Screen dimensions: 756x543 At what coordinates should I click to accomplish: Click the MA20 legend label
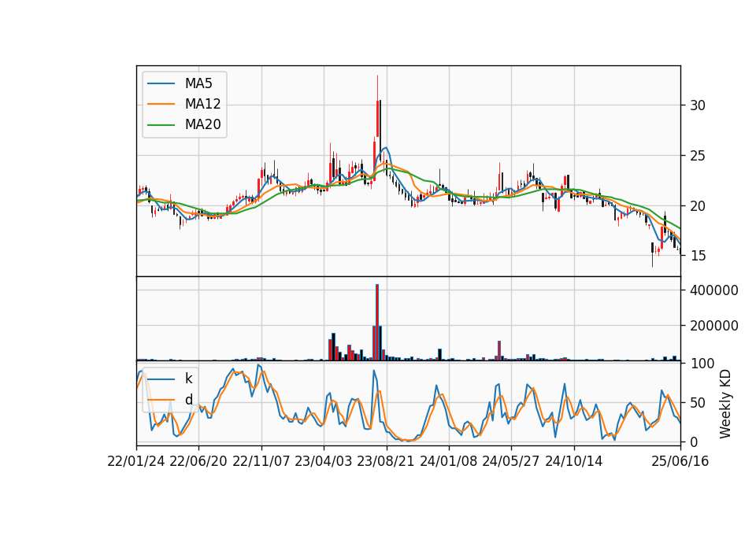coord(202,124)
